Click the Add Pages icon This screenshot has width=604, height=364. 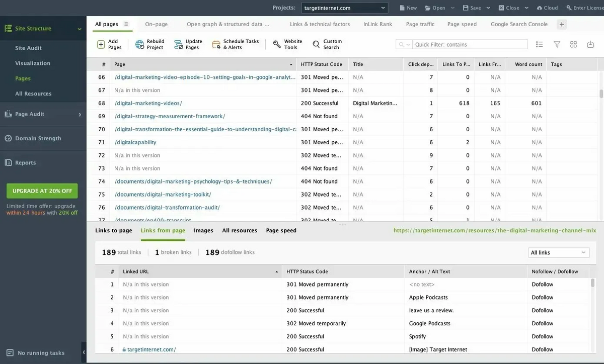click(101, 45)
